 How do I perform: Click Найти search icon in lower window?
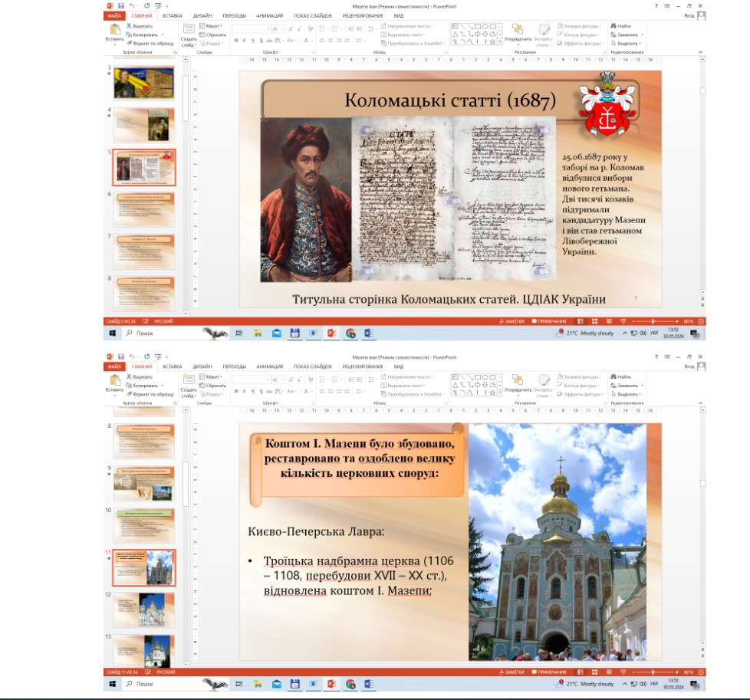[x=620, y=377]
